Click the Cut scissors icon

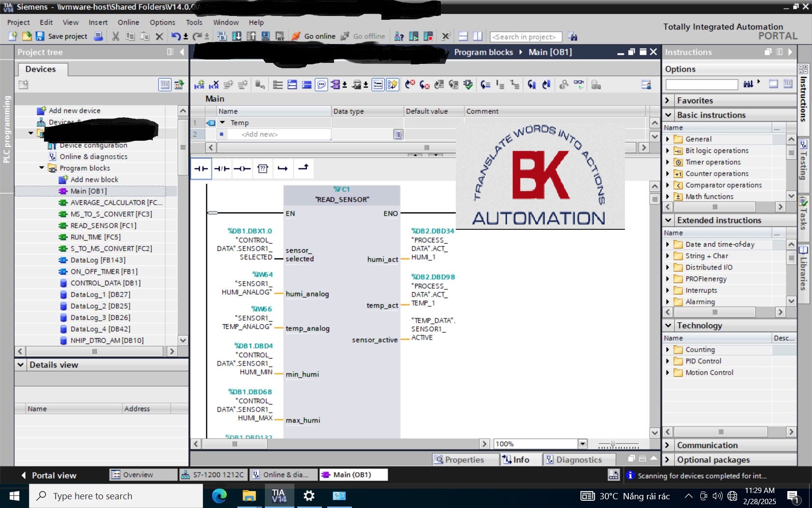click(x=116, y=36)
